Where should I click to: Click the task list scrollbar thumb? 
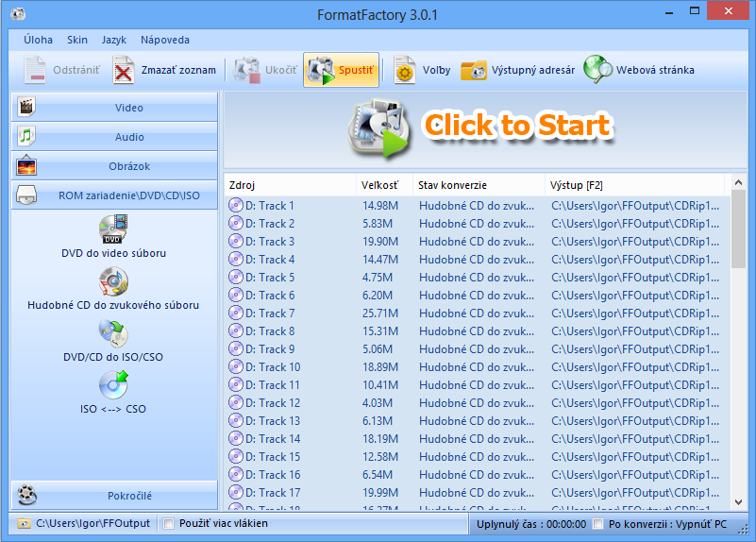click(x=738, y=229)
